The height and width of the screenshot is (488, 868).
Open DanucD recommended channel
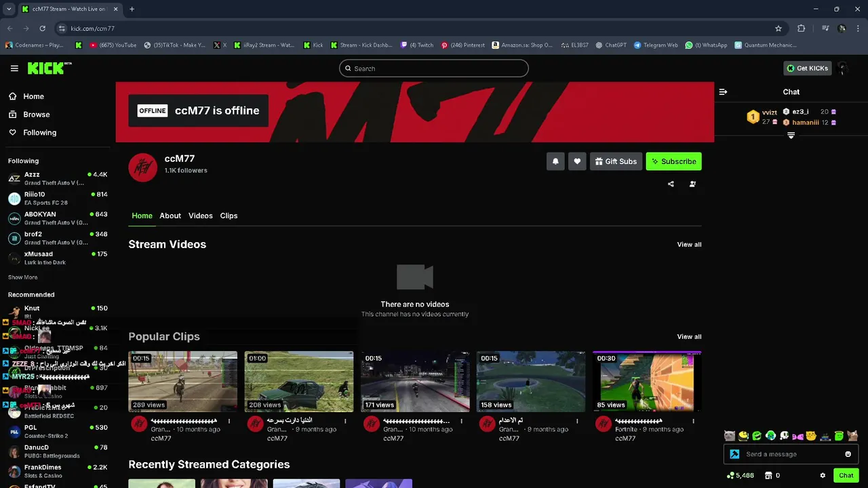[x=57, y=451]
